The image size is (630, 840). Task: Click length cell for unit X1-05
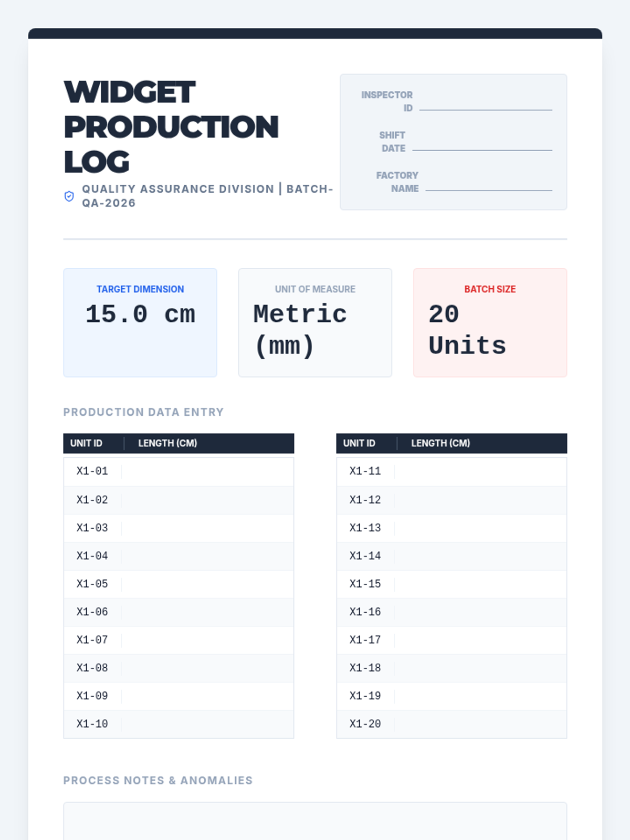pyautogui.click(x=207, y=584)
